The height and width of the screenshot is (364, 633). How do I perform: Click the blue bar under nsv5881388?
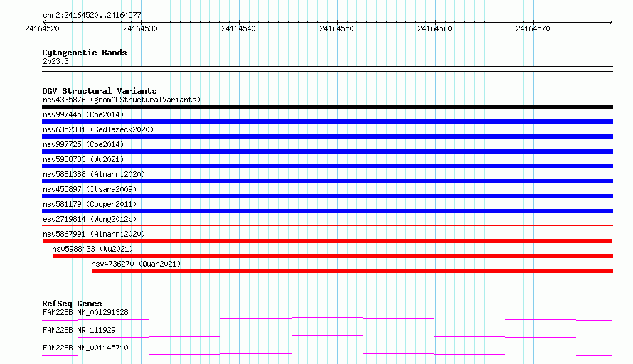[x=327, y=181]
